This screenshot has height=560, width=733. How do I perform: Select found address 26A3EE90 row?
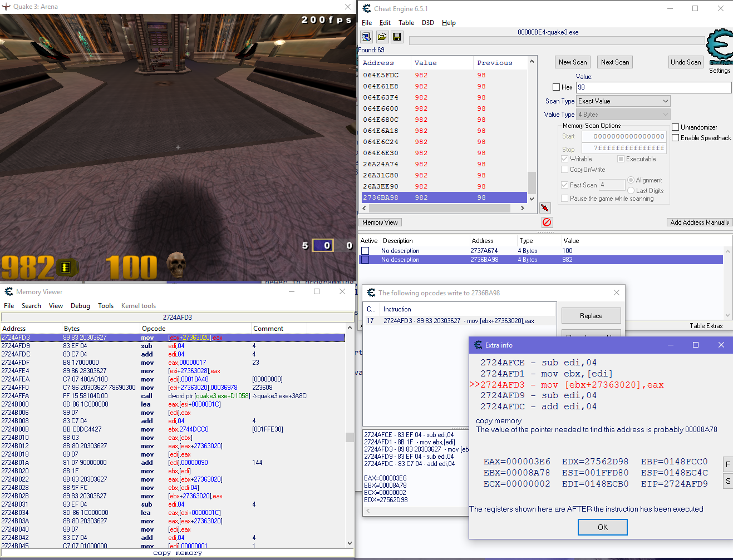point(444,186)
